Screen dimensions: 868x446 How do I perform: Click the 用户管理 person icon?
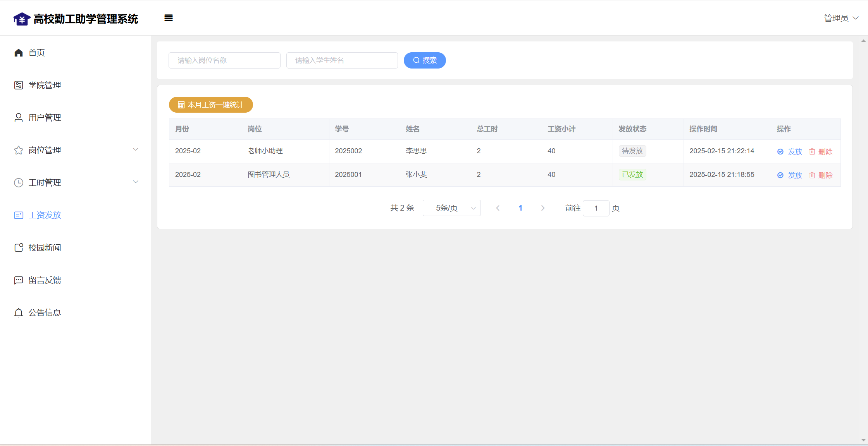[19, 118]
